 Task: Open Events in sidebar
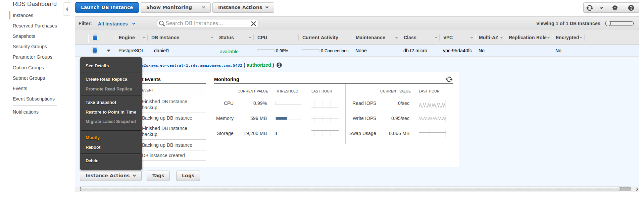20,88
